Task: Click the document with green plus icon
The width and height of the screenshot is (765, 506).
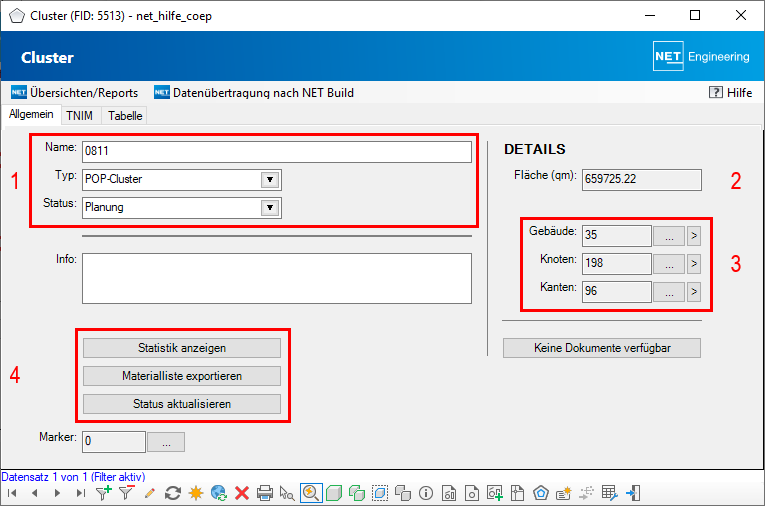Action: (x=495, y=493)
